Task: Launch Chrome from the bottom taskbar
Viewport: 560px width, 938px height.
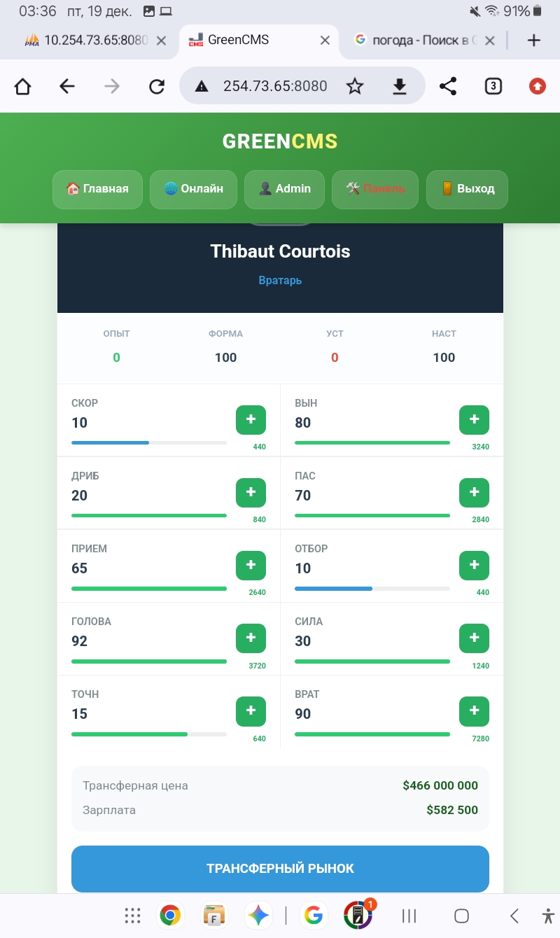Action: click(170, 915)
